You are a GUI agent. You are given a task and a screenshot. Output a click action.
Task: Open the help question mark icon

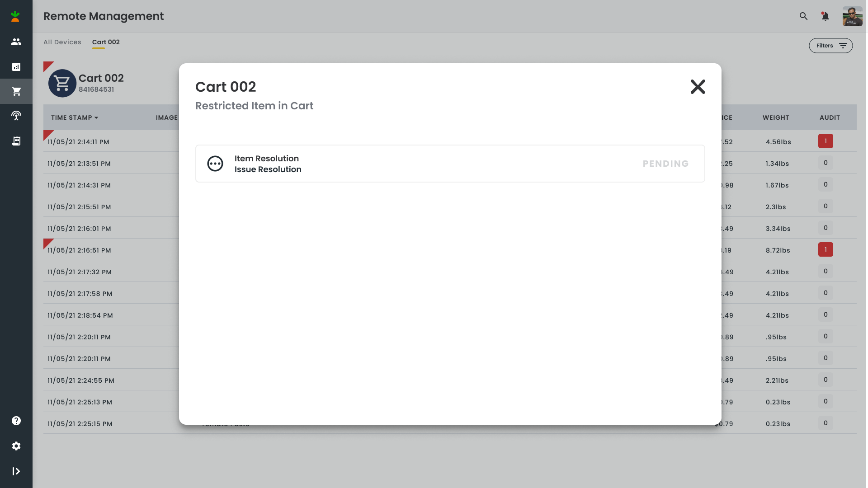coord(16,421)
